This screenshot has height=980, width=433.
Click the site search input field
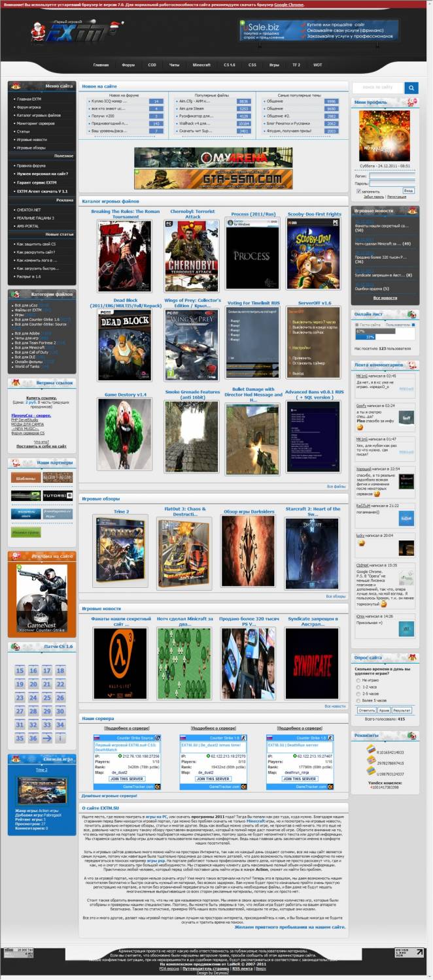tap(378, 88)
